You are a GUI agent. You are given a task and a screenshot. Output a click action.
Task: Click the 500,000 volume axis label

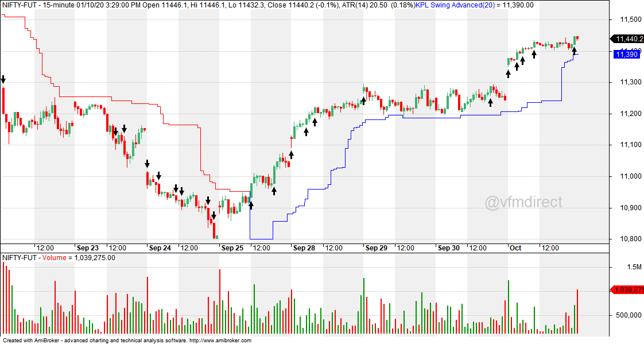pos(629,315)
